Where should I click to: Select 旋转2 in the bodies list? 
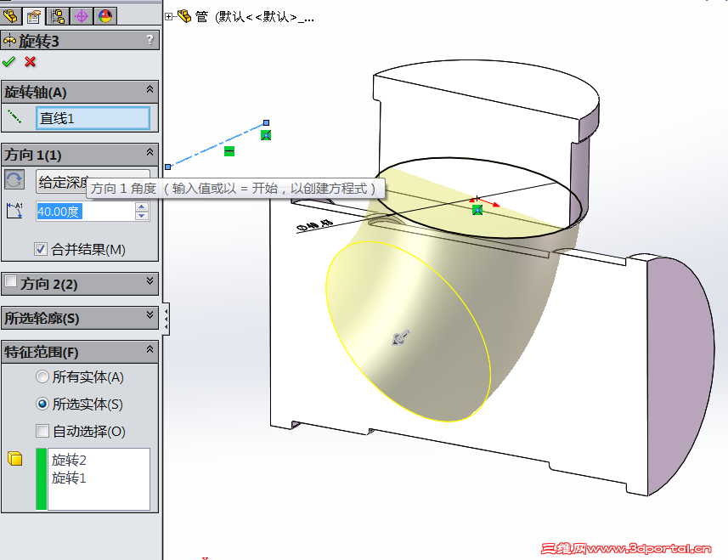point(69,461)
